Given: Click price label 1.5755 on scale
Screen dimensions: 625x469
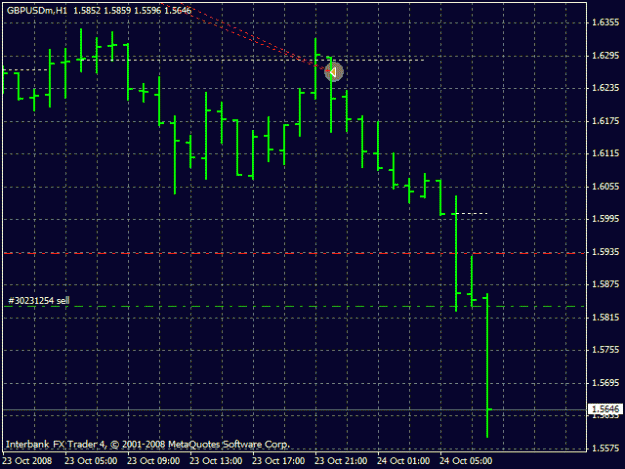Looking at the screenshot, I should point(605,350).
